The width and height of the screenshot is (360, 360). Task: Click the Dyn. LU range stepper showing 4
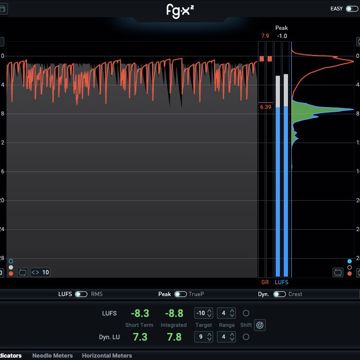point(227,337)
